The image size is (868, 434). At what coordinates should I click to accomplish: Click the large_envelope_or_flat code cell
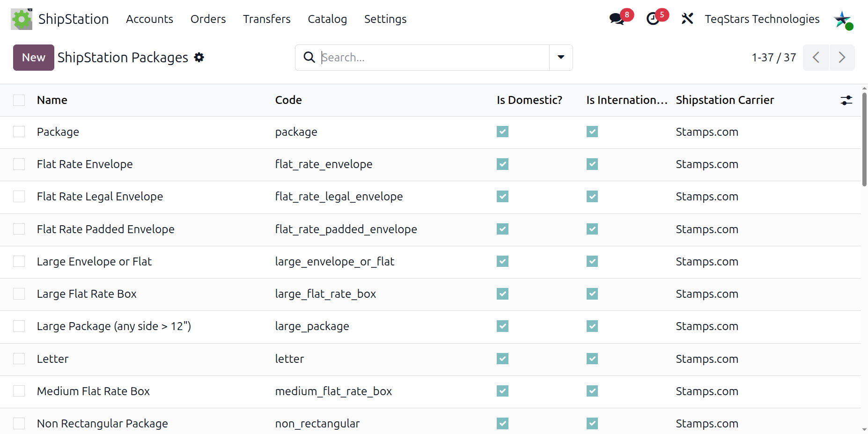tap(335, 262)
